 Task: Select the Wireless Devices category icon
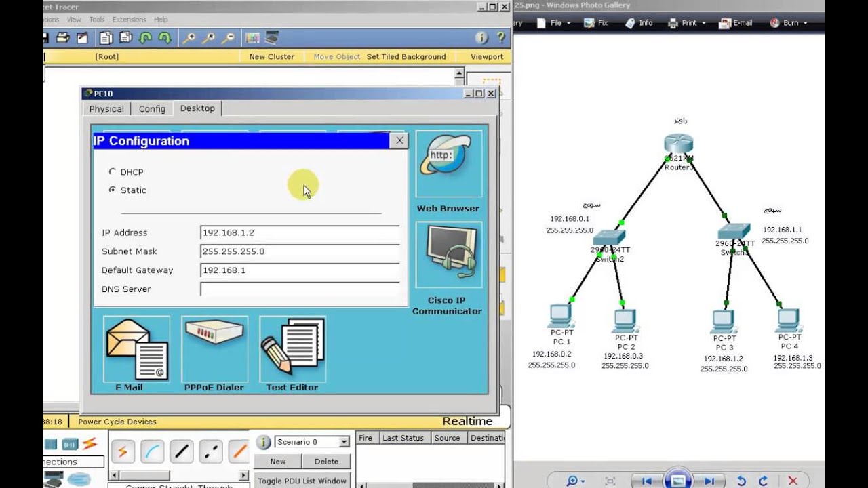coord(70,445)
